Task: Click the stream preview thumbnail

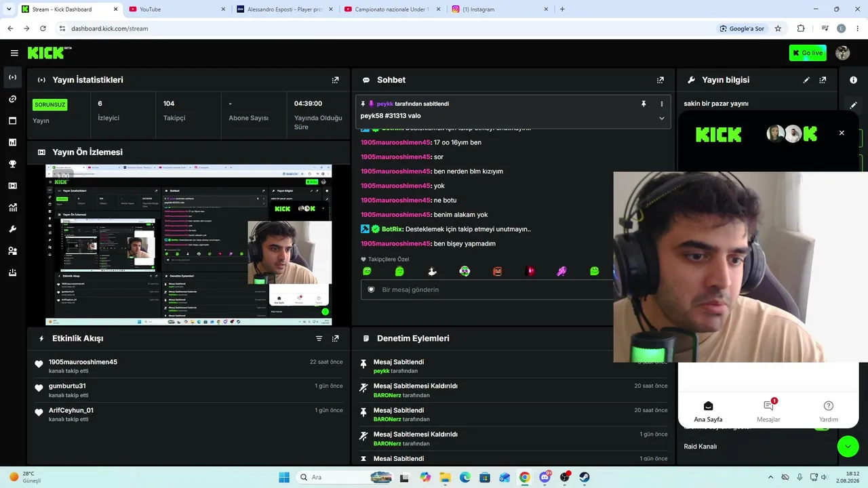Action: (189, 245)
